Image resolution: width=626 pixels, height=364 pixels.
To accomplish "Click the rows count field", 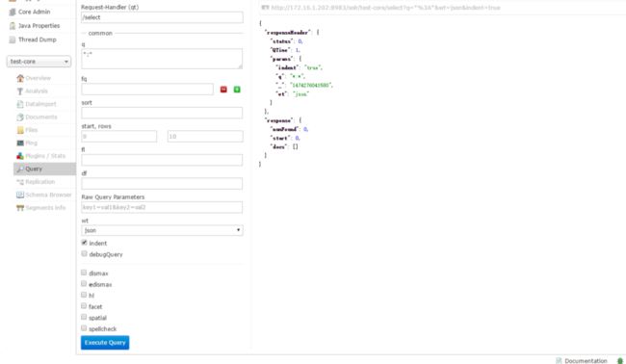I will [205, 137].
